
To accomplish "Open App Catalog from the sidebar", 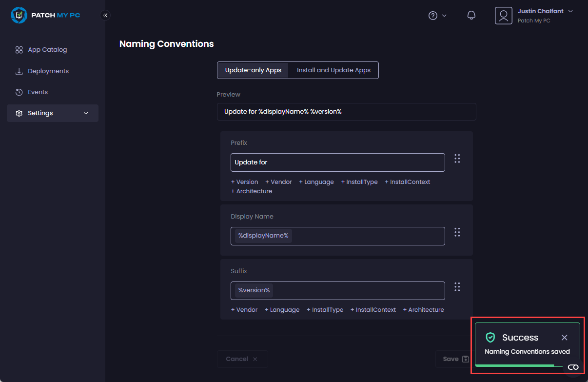I will point(47,49).
